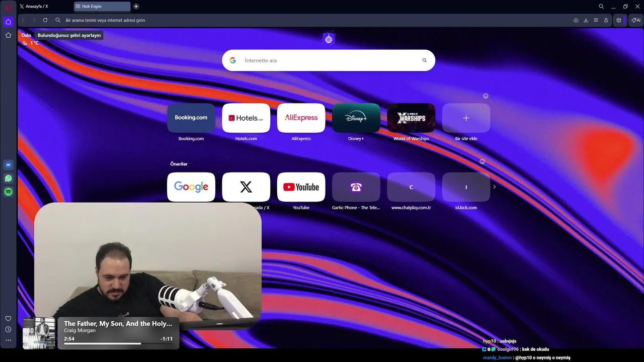644x362 pixels.
Task: Click the Oslo city label
Action: [x=26, y=35]
